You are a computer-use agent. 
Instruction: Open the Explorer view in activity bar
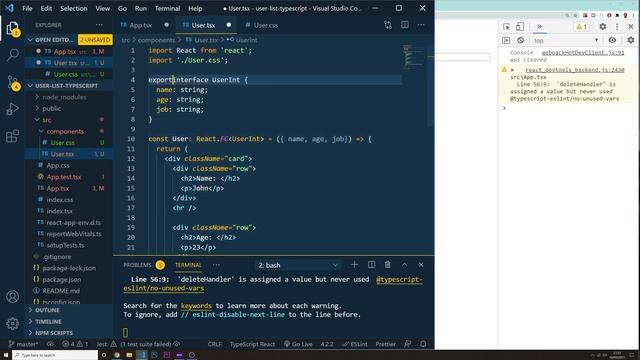(12, 29)
